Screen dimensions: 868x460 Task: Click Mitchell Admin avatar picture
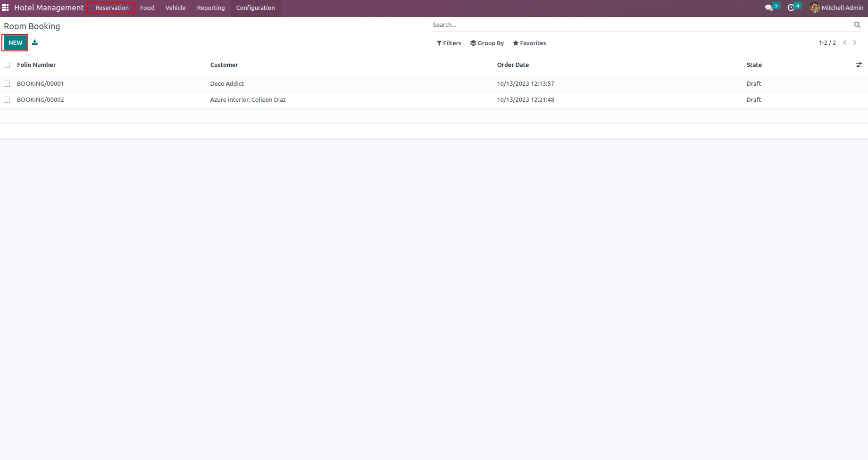pyautogui.click(x=815, y=8)
